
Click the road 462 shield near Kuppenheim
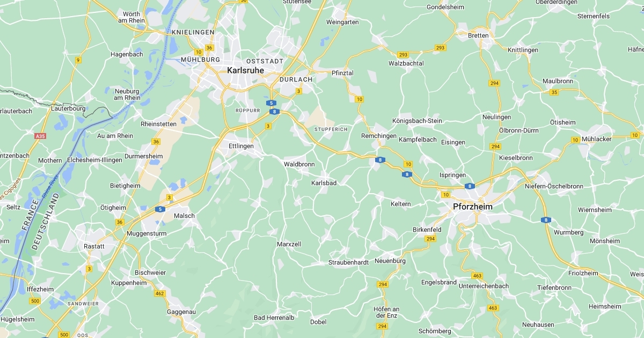coord(159,293)
